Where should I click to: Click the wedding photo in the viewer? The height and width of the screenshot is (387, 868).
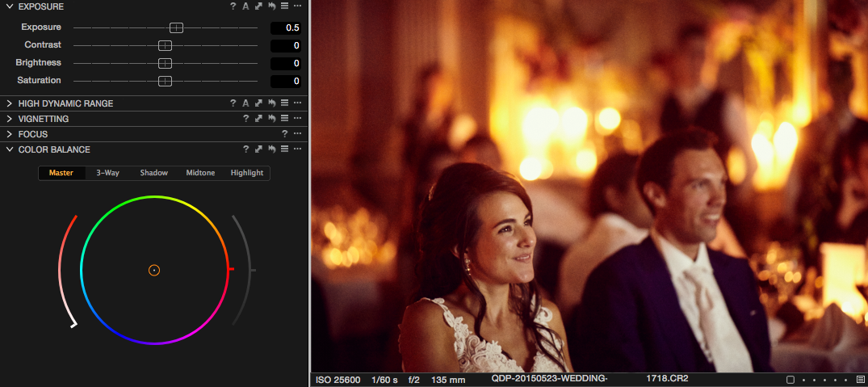coord(589,186)
